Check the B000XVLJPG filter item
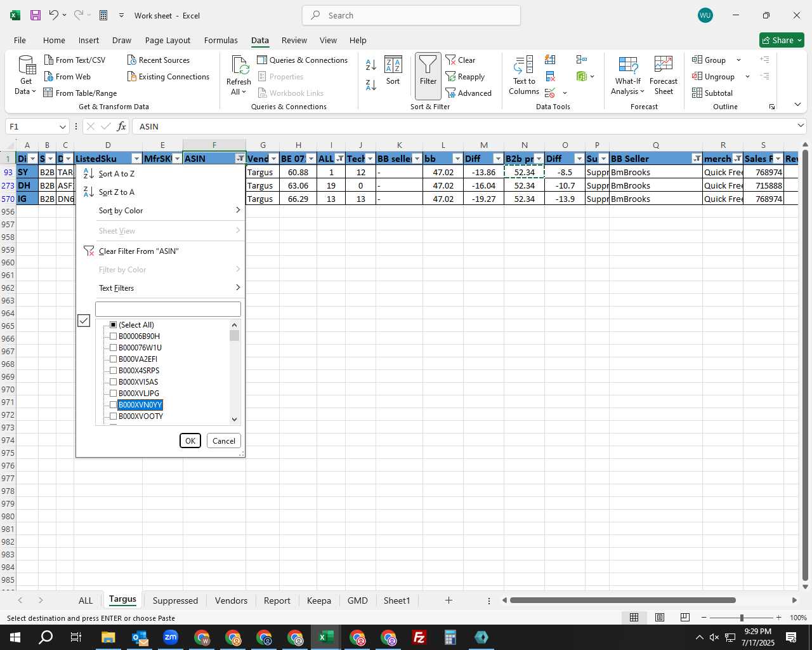 tap(114, 394)
